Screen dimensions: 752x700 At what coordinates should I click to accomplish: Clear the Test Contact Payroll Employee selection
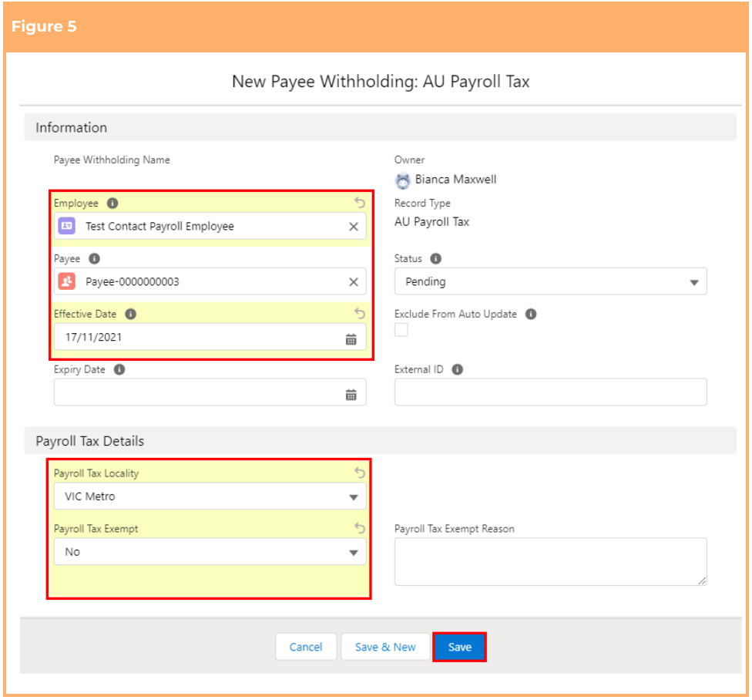[x=354, y=227]
